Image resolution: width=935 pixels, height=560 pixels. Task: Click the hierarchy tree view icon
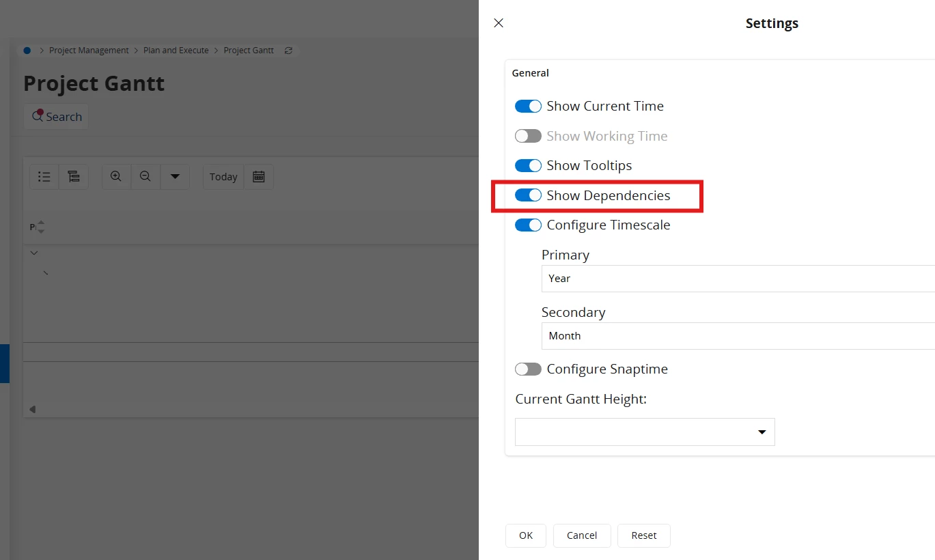click(x=74, y=177)
